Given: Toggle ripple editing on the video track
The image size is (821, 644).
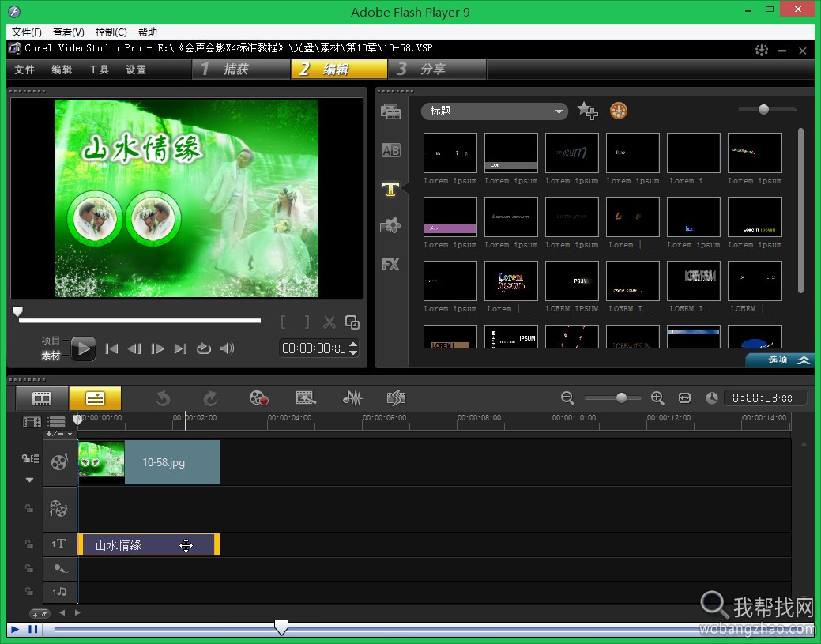Looking at the screenshot, I should point(30,458).
